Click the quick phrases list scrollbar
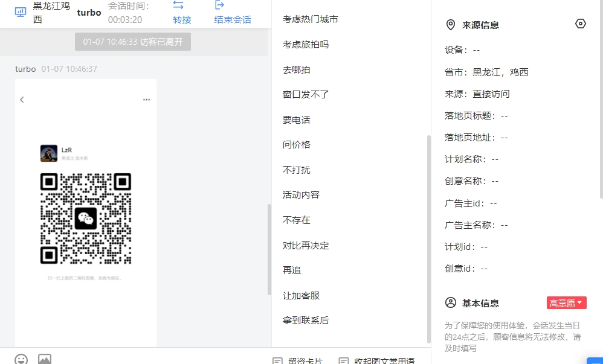Image resolution: width=603 pixels, height=364 pixels. click(429, 239)
